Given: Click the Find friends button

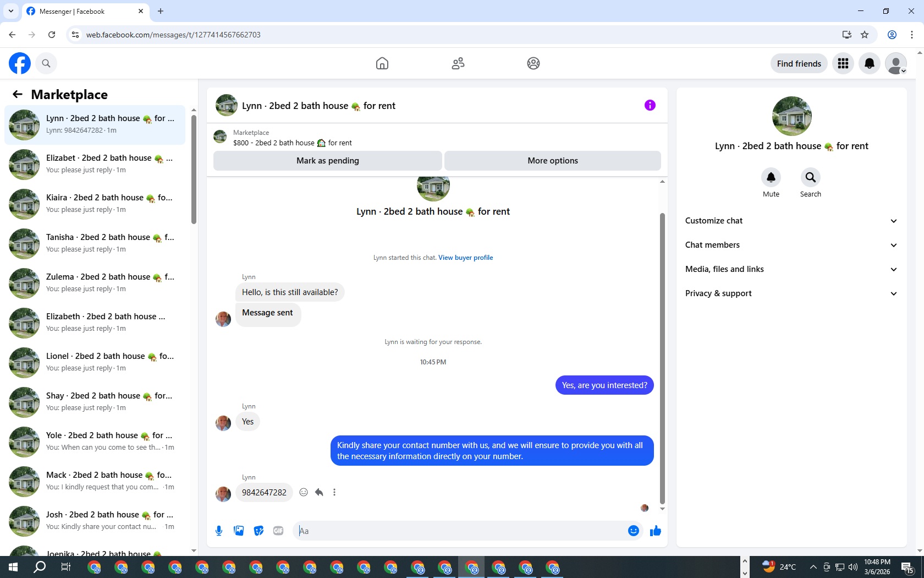Looking at the screenshot, I should coord(799,63).
